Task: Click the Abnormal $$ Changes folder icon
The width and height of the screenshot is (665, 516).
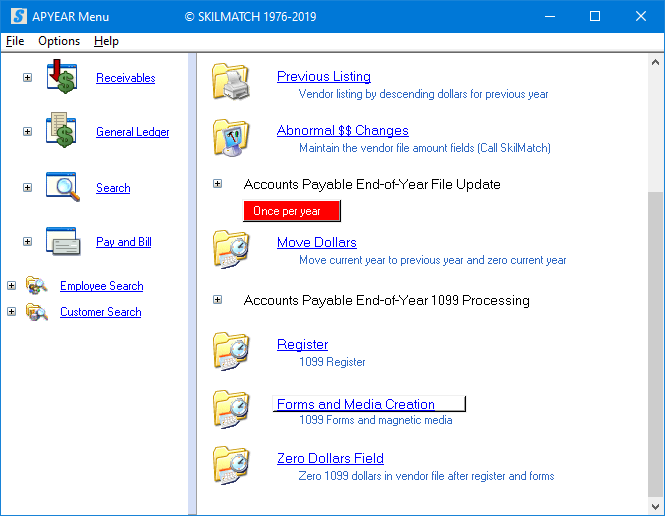Action: 231,137
